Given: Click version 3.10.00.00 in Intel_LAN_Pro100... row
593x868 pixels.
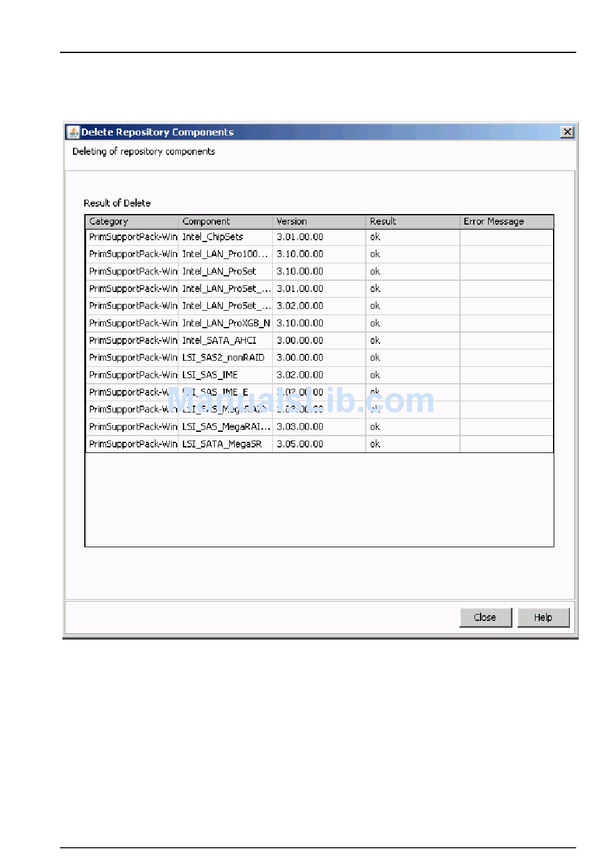Looking at the screenshot, I should [x=319, y=254].
